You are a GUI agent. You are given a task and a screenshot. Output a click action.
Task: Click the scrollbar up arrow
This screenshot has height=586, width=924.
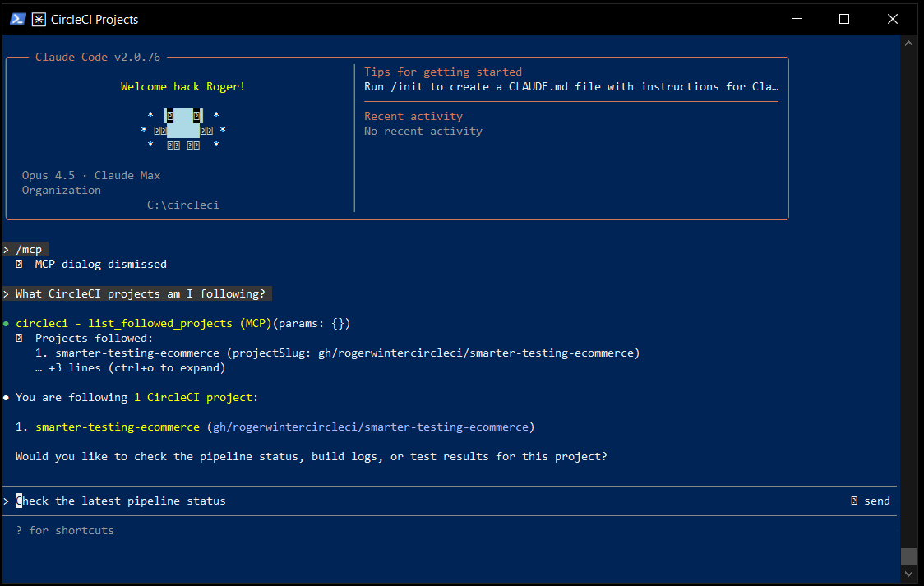click(908, 43)
